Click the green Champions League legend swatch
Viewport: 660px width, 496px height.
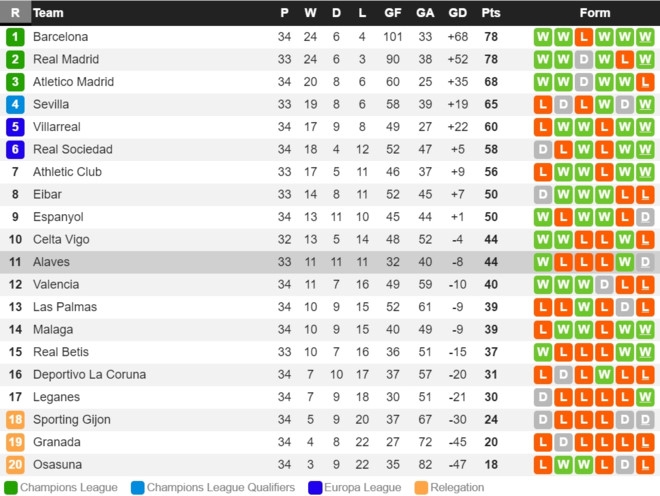click(x=10, y=487)
